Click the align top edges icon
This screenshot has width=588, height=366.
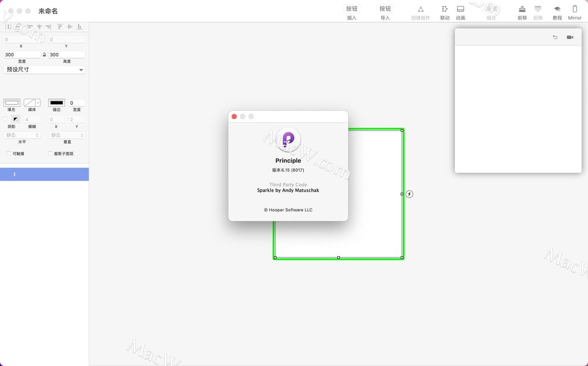tap(60, 27)
